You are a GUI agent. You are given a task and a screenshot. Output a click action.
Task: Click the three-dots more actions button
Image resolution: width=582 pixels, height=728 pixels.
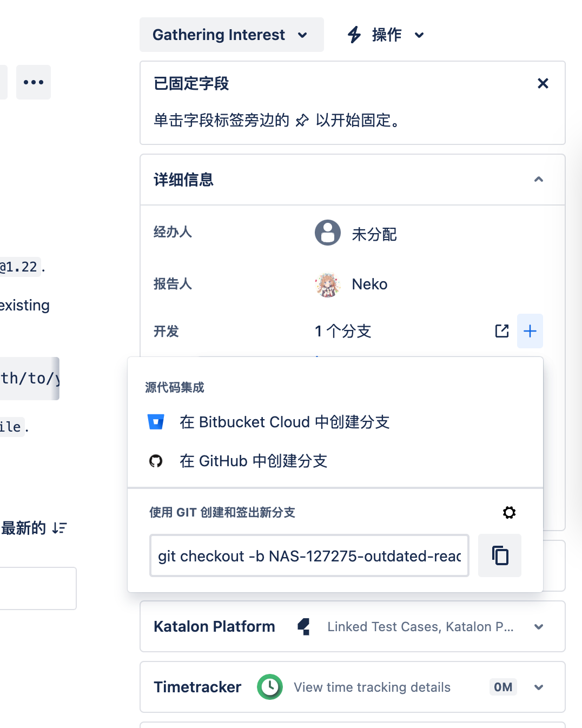[x=34, y=82]
